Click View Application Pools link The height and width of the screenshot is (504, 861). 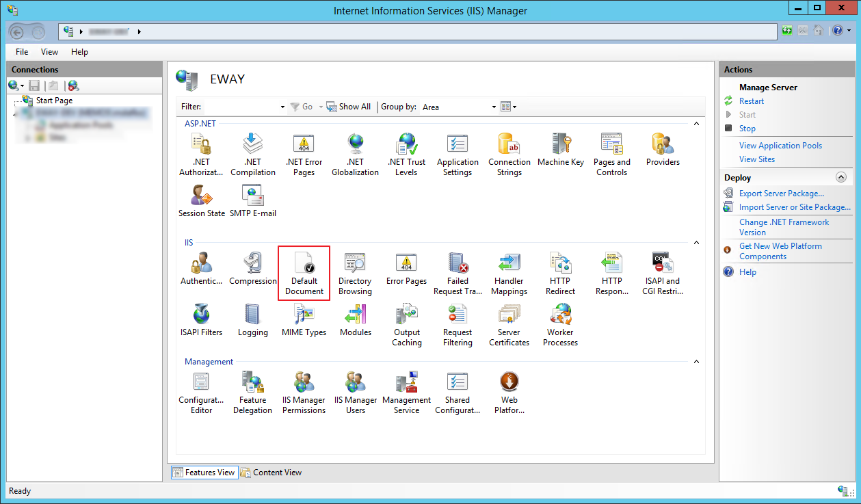(780, 146)
